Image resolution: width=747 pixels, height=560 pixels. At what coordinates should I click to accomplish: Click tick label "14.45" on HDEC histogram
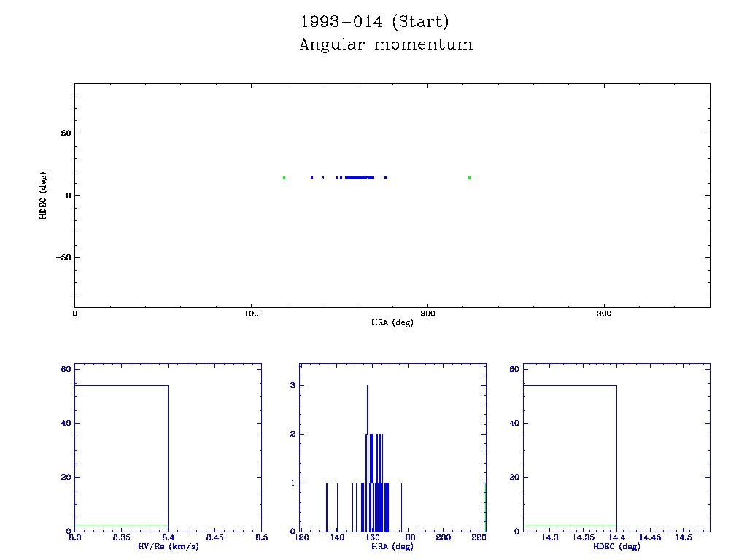coord(650,537)
